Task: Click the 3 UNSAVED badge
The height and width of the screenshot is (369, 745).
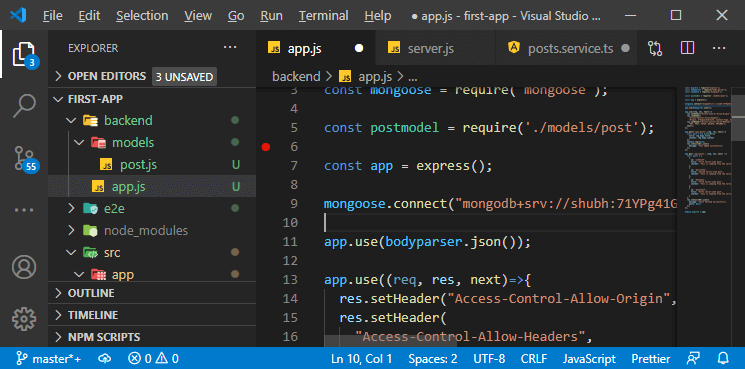Action: [x=184, y=77]
